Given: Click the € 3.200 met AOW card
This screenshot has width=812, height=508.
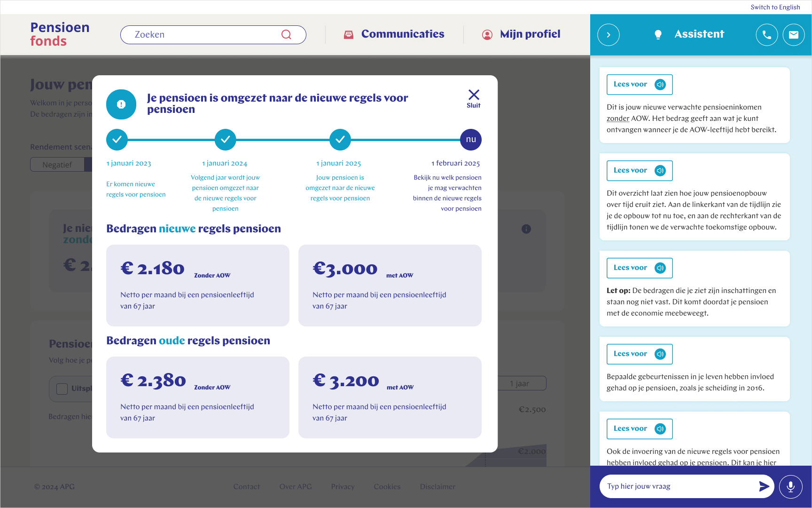Looking at the screenshot, I should pos(390,397).
